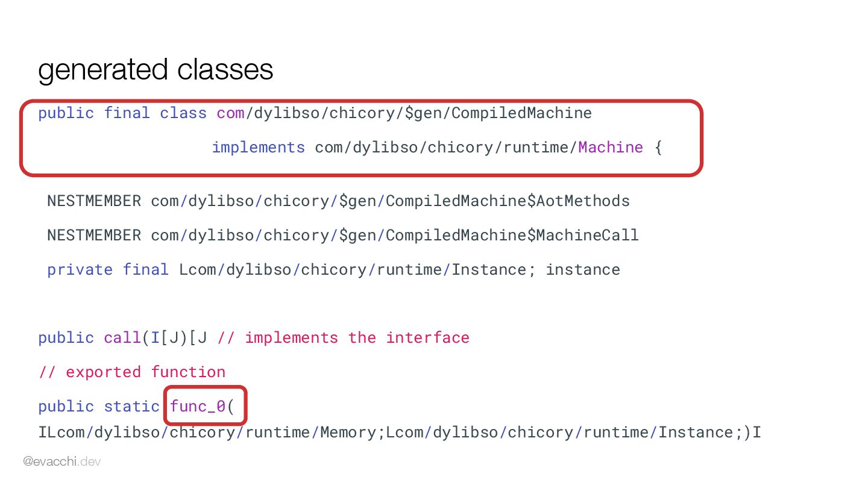This screenshot has width=868, height=488.
Task: Click the '// exported function' comment
Action: [x=132, y=372]
